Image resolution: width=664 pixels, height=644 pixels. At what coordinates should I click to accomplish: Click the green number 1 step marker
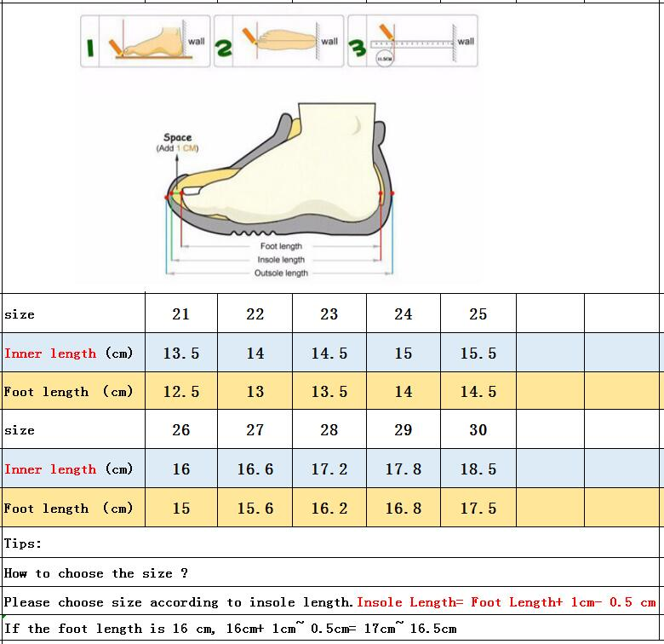click(89, 49)
